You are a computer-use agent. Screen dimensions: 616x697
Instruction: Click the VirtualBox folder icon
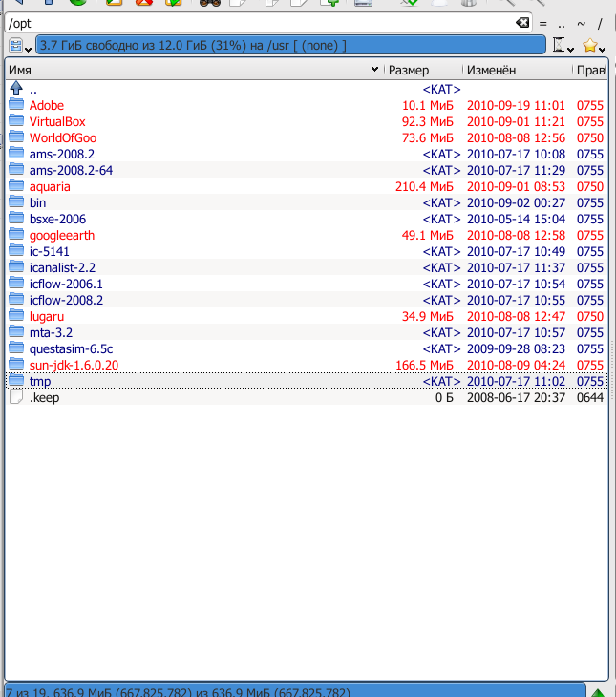[16, 121]
